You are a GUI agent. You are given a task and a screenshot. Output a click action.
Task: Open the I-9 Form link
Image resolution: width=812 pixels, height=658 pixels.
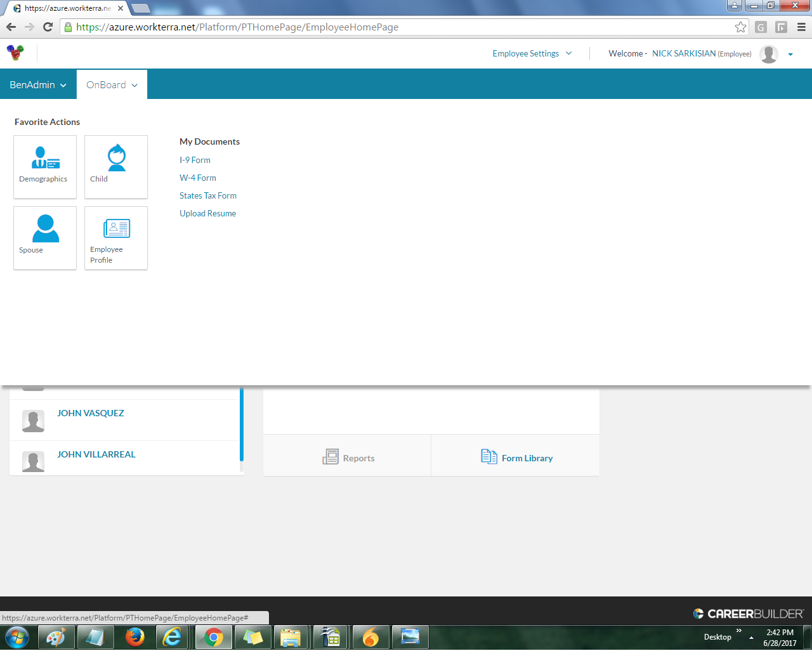(195, 160)
